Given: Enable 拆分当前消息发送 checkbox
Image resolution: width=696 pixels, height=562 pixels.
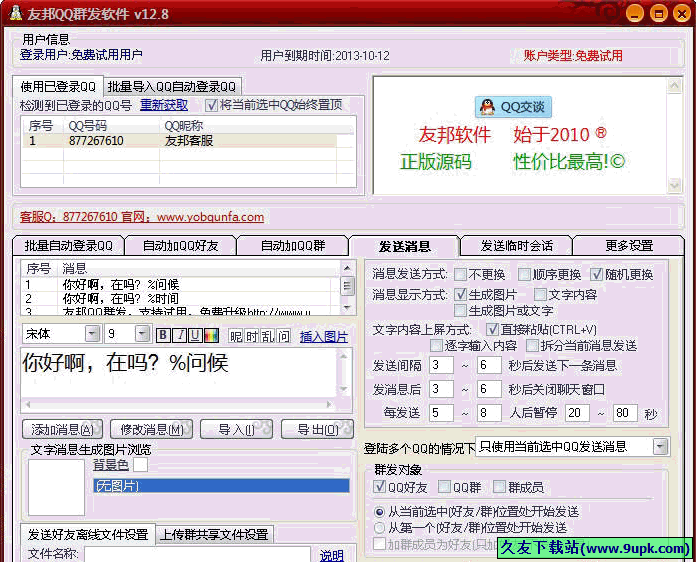Looking at the screenshot, I should coord(532,345).
